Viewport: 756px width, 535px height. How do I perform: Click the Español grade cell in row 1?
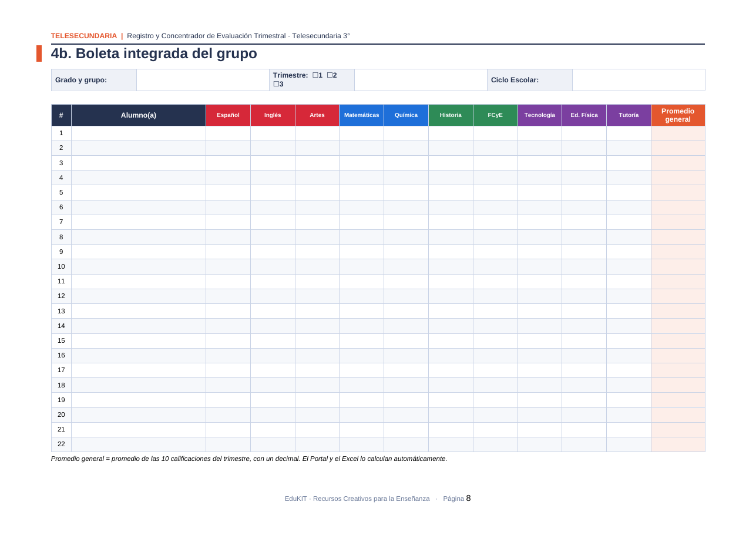228,133
